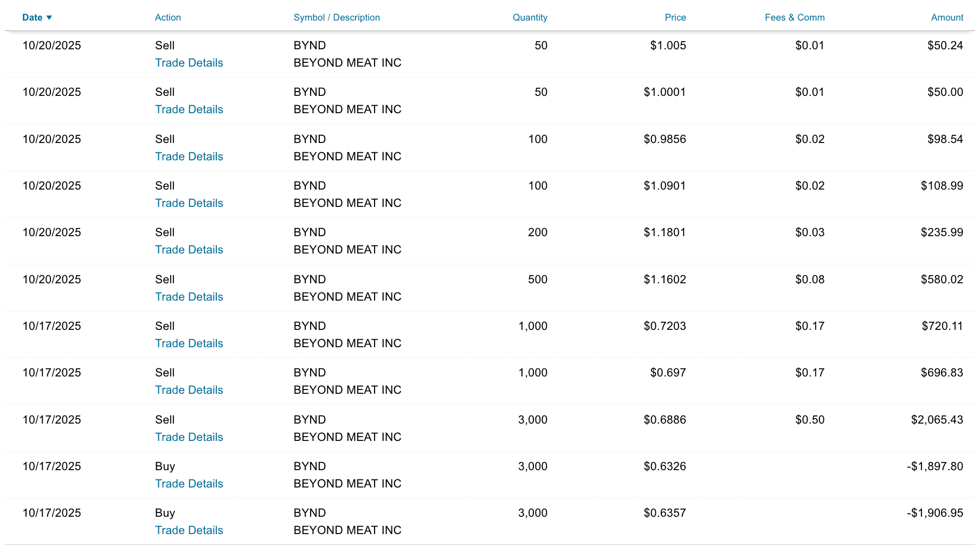Sort transactions by Price header

click(675, 17)
